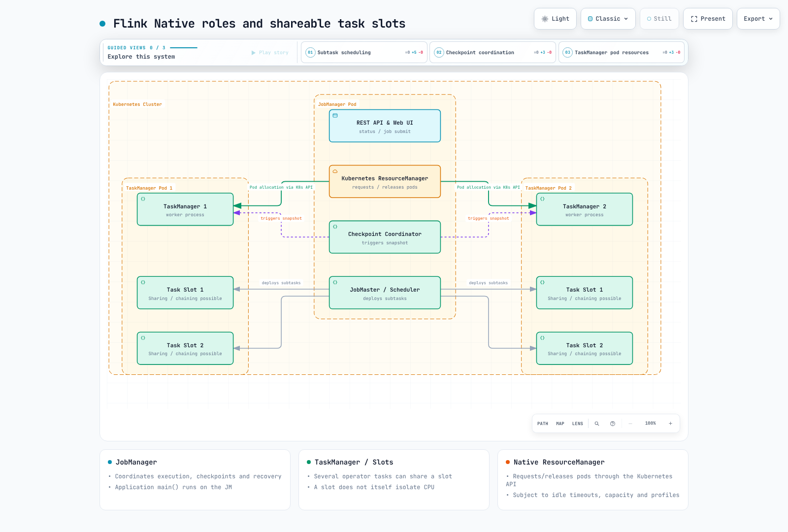The width and height of the screenshot is (788, 532).
Task: Zoom in with the plus icon
Action: pyautogui.click(x=670, y=424)
